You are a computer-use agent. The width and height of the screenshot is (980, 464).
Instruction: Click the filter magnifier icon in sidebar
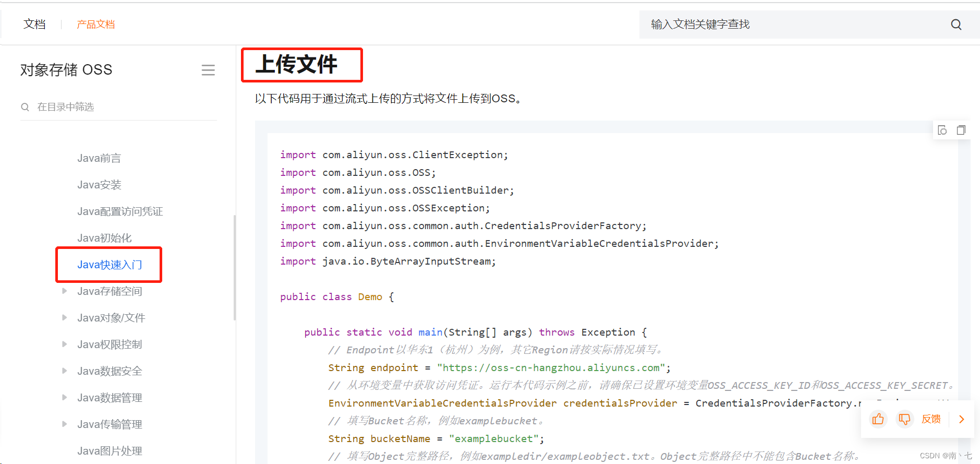point(25,107)
